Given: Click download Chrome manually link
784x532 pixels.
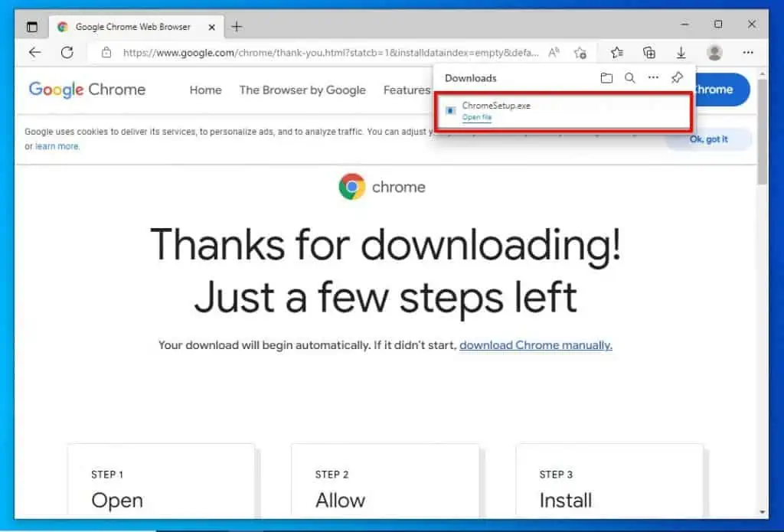Looking at the screenshot, I should click(x=535, y=345).
